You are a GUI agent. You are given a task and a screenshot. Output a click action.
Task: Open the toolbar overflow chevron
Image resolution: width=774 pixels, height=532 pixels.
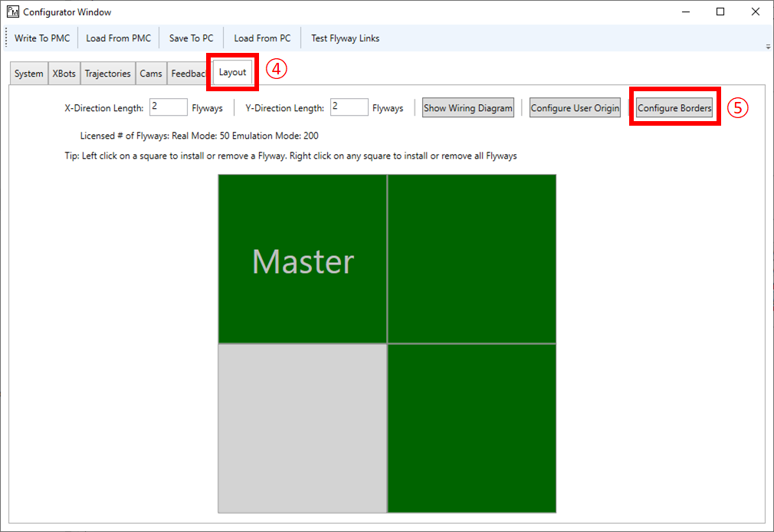[767, 46]
